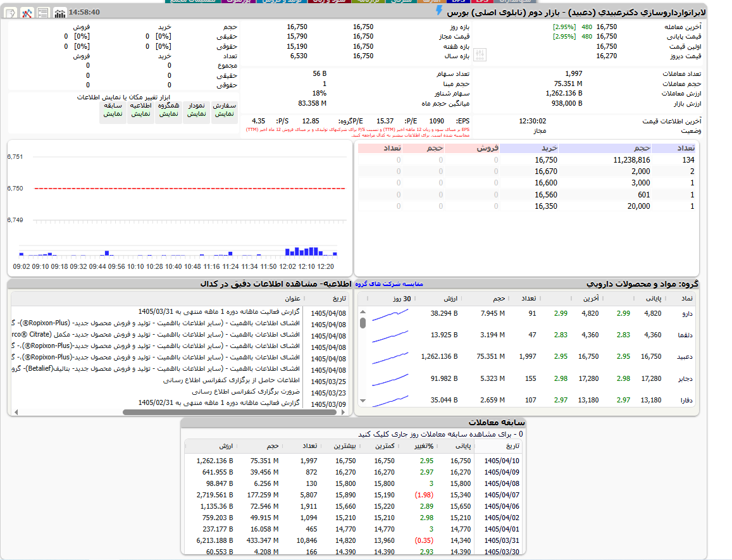Open Citrate new product disclosure notice
The image size is (732, 560).
point(156,334)
